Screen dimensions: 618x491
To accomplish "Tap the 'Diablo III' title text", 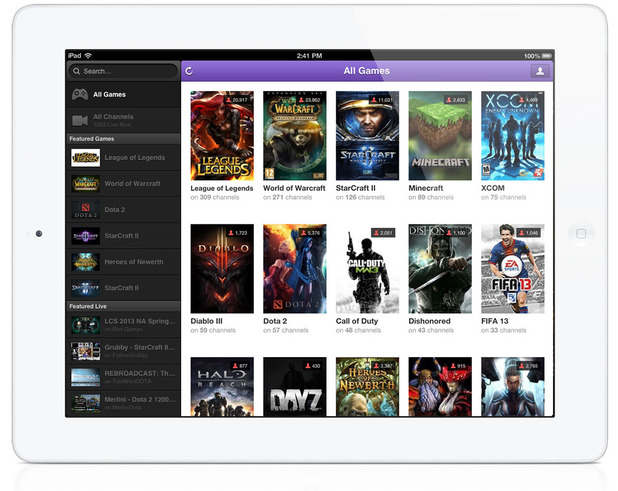I will click(x=207, y=321).
